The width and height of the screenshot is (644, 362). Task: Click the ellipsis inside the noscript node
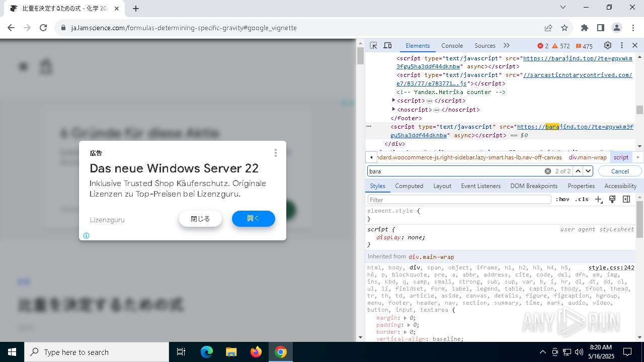[x=437, y=110]
